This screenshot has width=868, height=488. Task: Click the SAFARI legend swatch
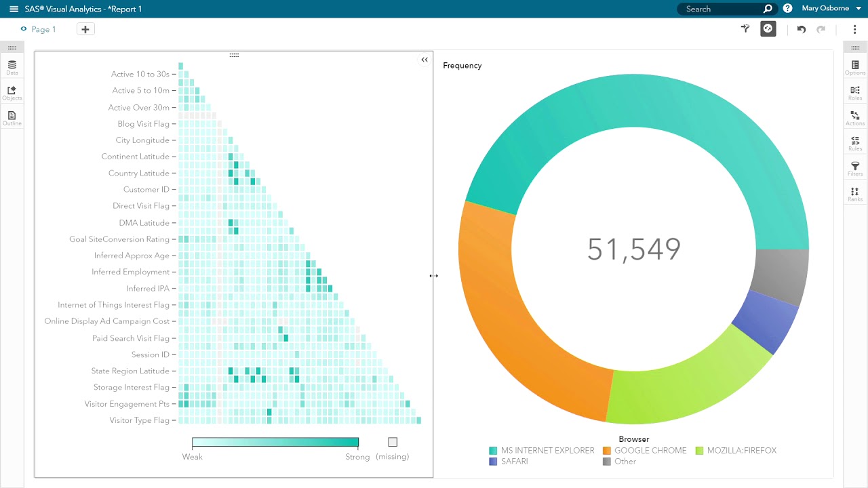click(x=493, y=462)
